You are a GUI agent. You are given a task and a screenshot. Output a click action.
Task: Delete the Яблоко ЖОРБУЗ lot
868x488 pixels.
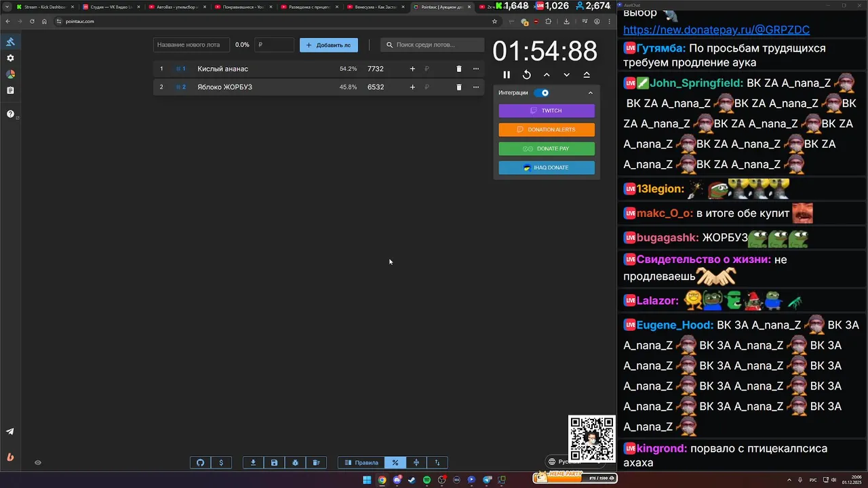click(459, 87)
